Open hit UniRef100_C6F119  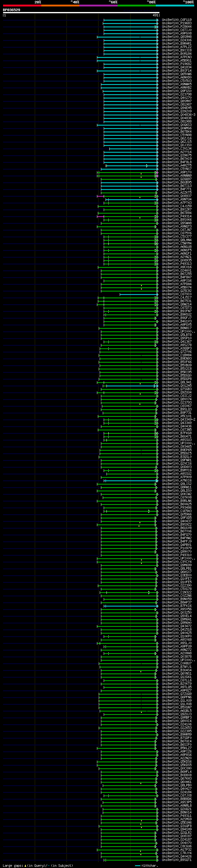click(x=177, y=20)
